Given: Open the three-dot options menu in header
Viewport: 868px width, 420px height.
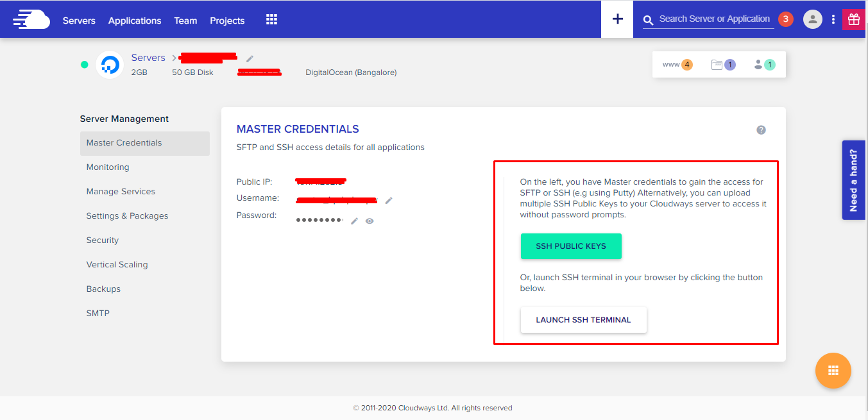Looking at the screenshot, I should pyautogui.click(x=833, y=19).
